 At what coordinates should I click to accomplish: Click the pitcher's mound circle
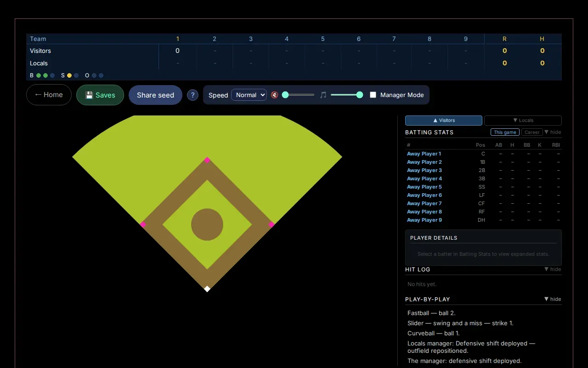[207, 224]
